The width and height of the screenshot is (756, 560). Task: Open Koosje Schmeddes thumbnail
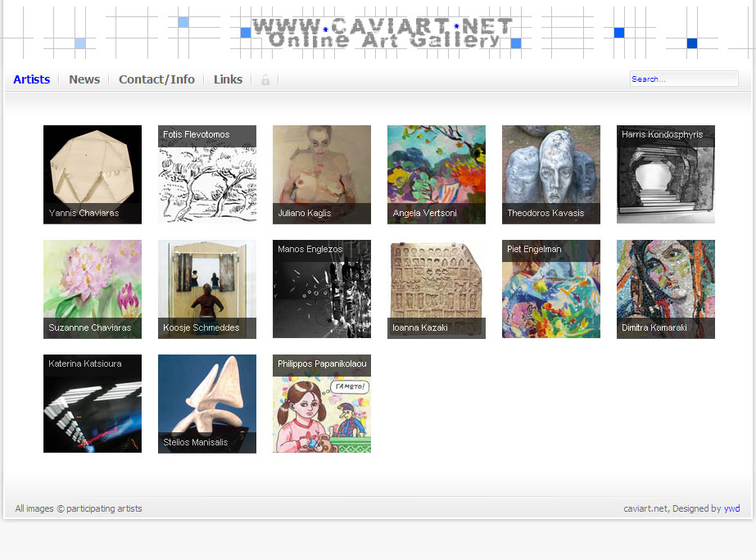pyautogui.click(x=207, y=289)
